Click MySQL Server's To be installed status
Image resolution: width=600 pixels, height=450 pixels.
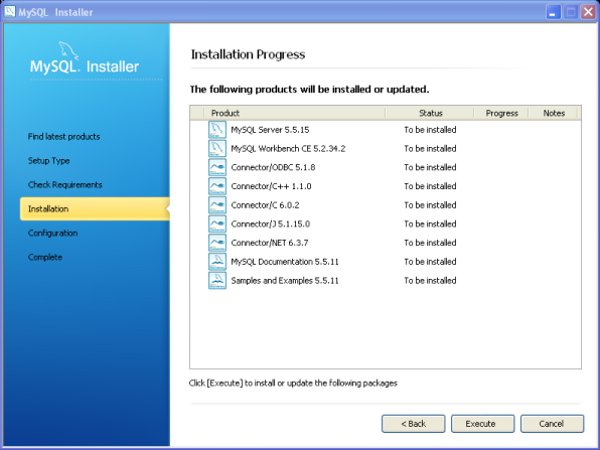tap(430, 130)
